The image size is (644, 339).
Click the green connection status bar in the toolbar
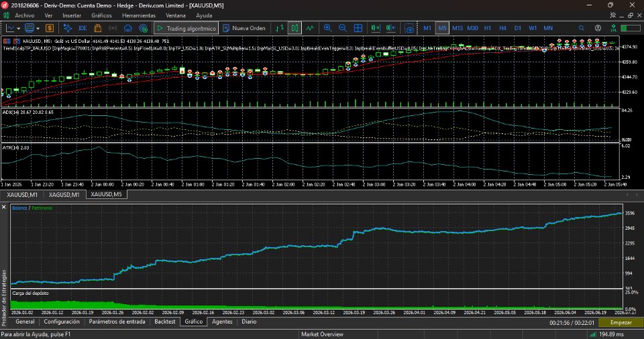coord(630,28)
